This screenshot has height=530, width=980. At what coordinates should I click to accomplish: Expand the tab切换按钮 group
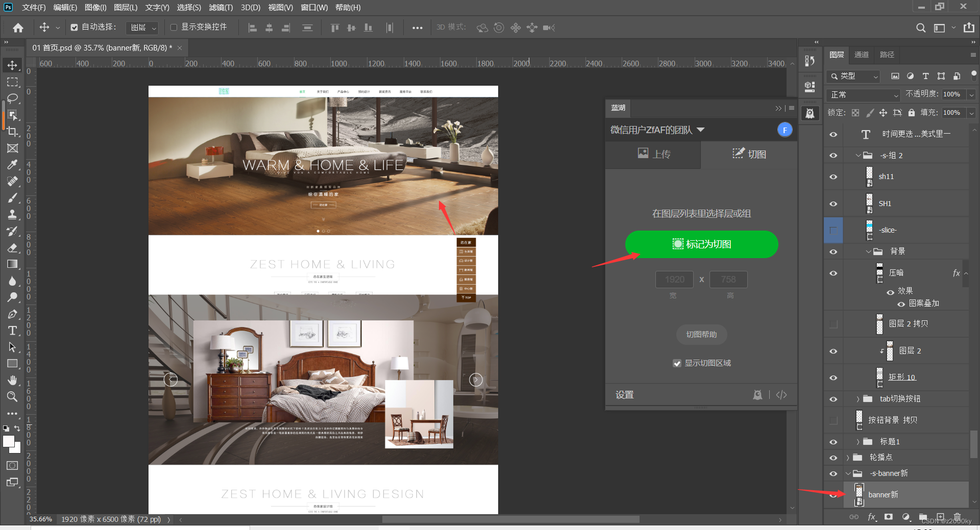858,399
